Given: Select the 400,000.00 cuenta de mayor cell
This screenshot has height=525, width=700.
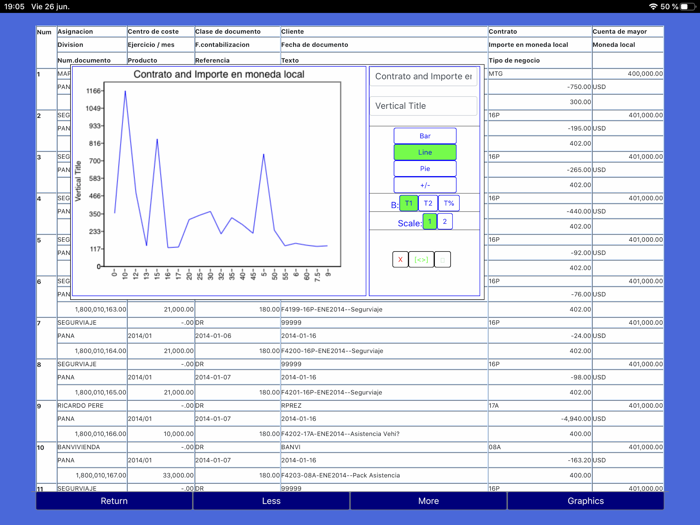Looking at the screenshot, I should pyautogui.click(x=628, y=74).
